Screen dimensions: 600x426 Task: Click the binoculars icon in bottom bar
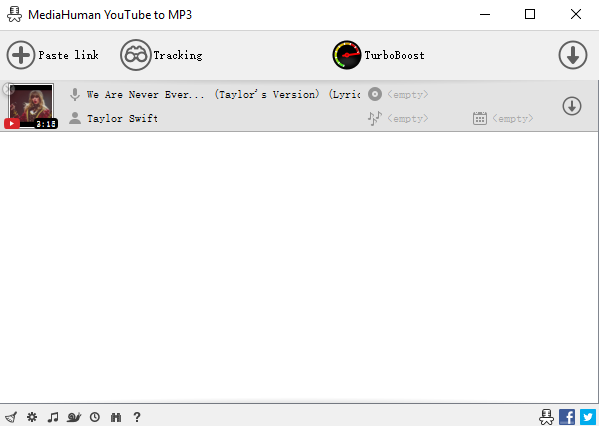click(116, 417)
